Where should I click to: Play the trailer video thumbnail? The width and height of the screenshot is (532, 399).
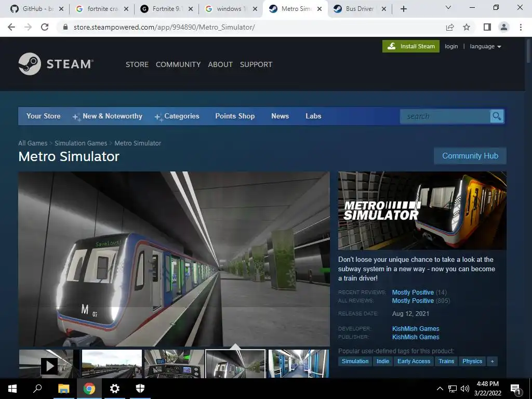coord(49,364)
